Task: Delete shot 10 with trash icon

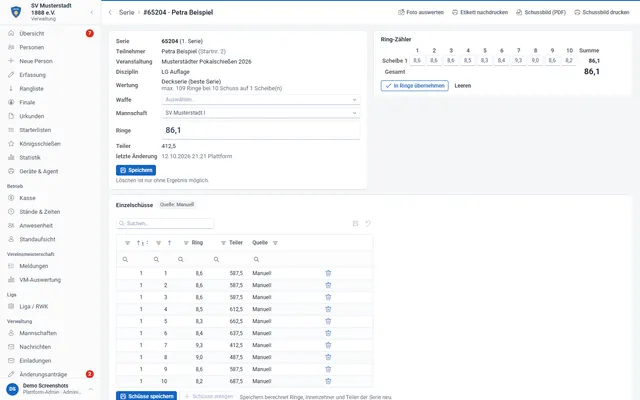Action: [328, 381]
